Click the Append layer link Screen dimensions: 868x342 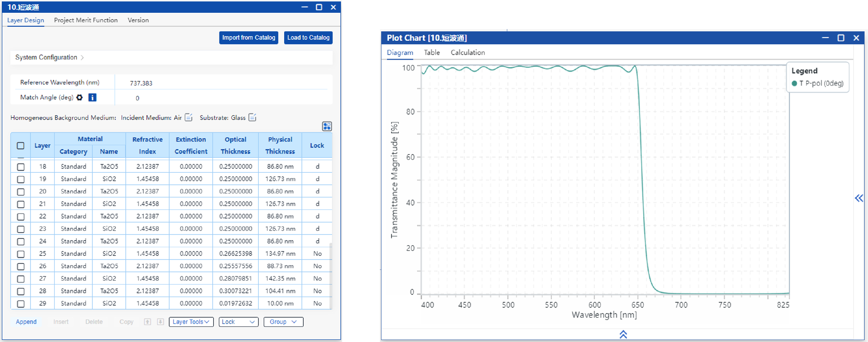pyautogui.click(x=26, y=322)
